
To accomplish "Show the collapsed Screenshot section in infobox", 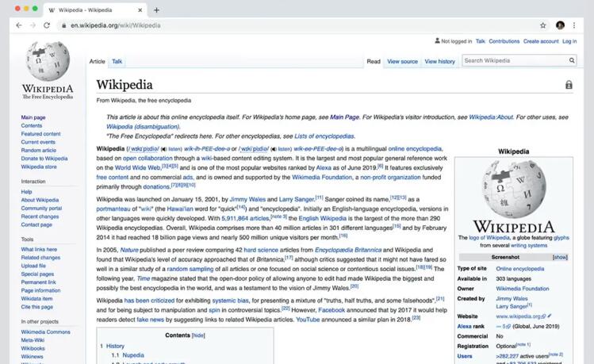I will click(560, 257).
